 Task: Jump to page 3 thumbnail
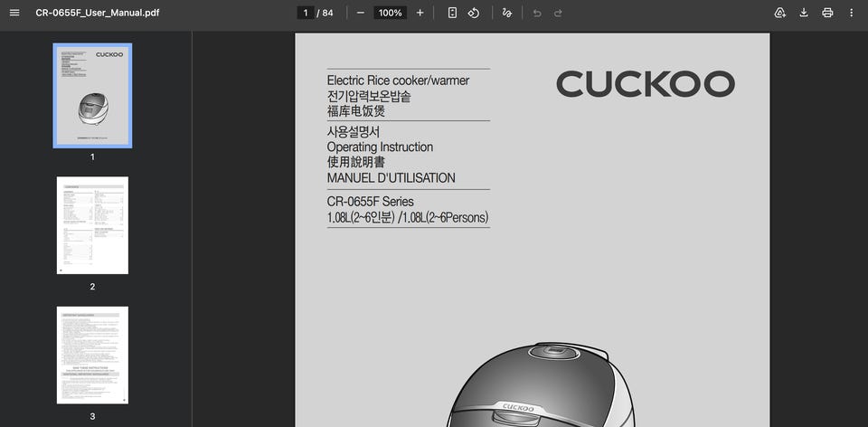(92, 355)
